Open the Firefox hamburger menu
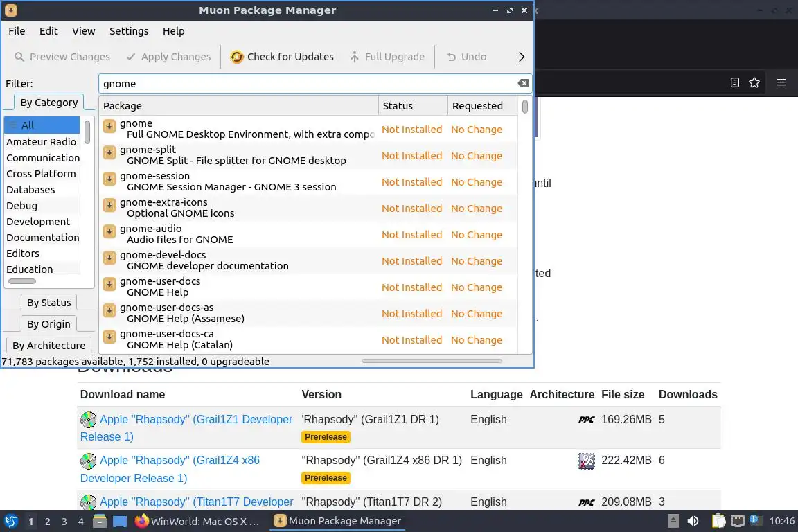 coord(781,82)
